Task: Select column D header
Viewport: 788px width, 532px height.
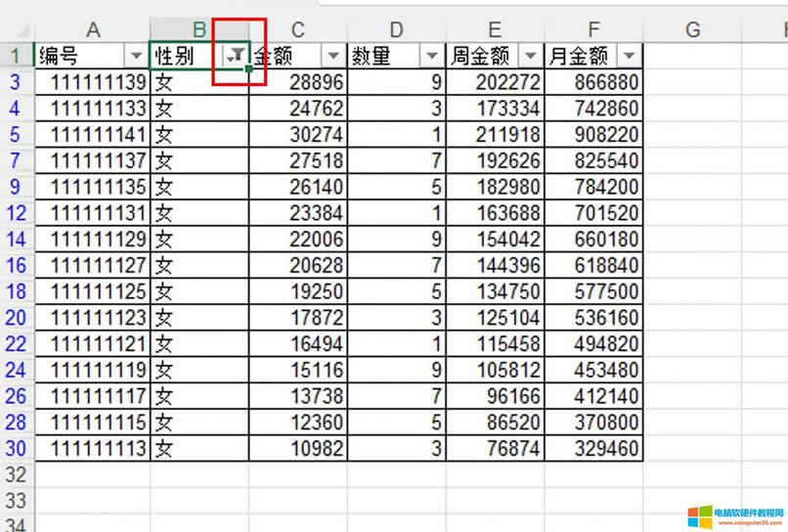Action: [x=397, y=30]
